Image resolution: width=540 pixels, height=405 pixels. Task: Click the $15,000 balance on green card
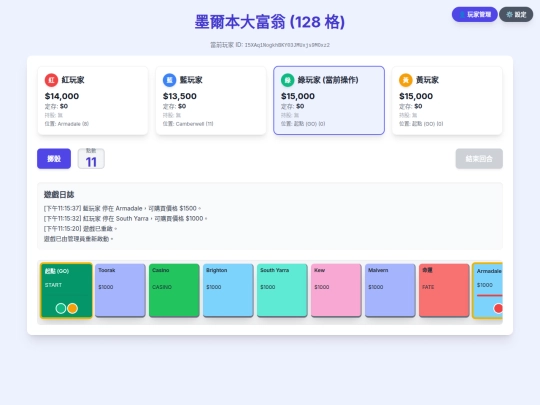click(298, 96)
